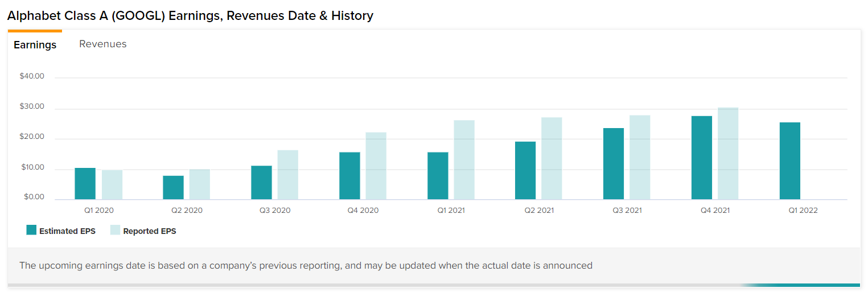This screenshot has width=868, height=292.
Task: Click the Q2 2020 axis label
Action: 187,210
